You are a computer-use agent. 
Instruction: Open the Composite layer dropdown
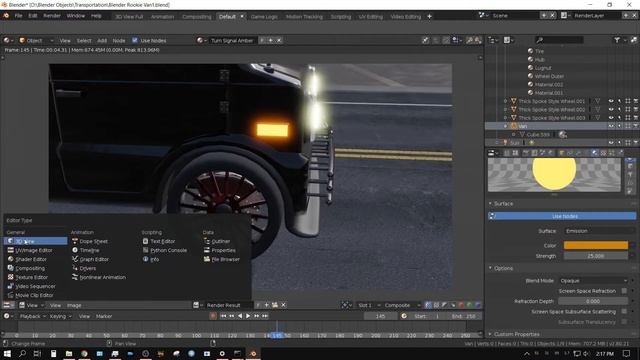click(x=402, y=305)
